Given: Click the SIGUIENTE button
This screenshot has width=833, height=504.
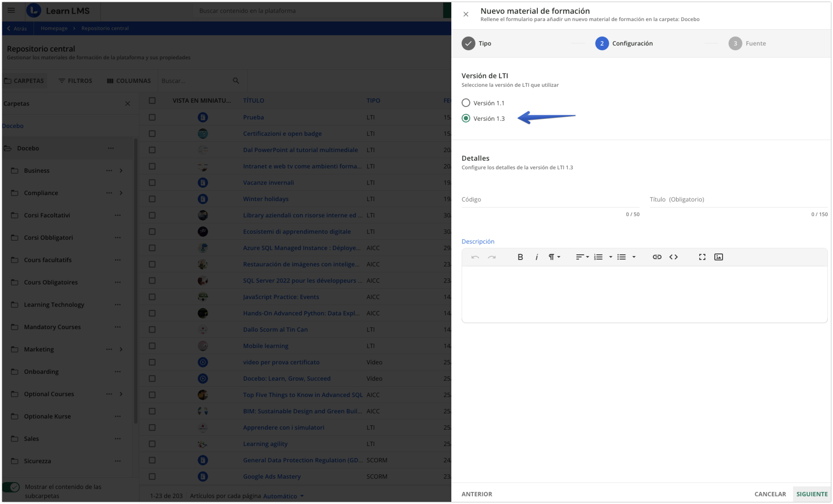Looking at the screenshot, I should click(812, 494).
